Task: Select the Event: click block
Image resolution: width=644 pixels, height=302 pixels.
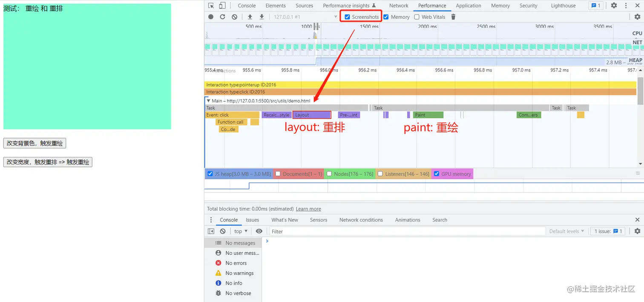Action: coord(232,115)
